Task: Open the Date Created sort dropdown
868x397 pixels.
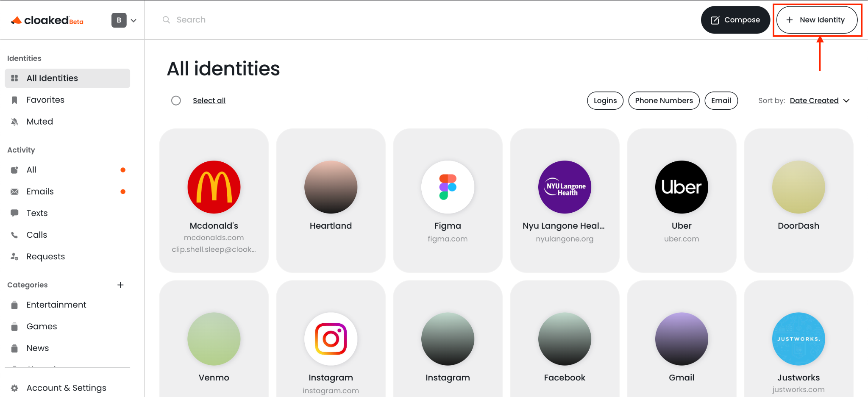Action: tap(820, 100)
